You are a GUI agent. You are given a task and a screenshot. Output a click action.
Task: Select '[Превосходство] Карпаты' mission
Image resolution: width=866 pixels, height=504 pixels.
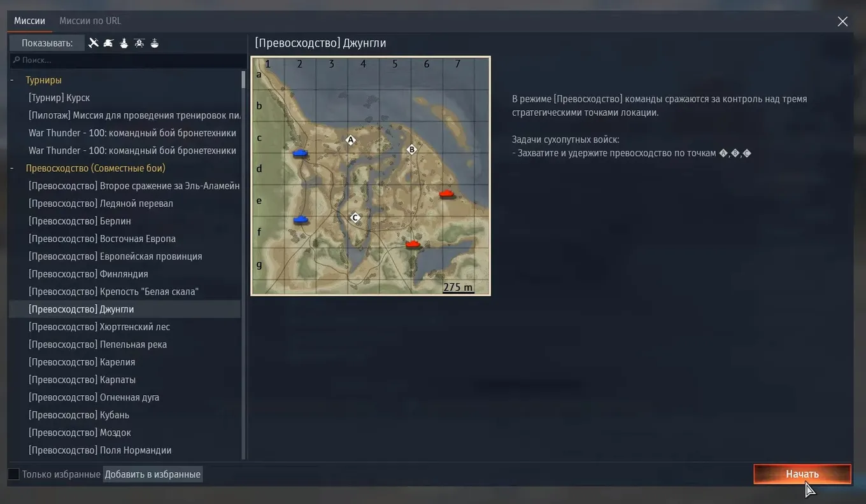[125, 380]
